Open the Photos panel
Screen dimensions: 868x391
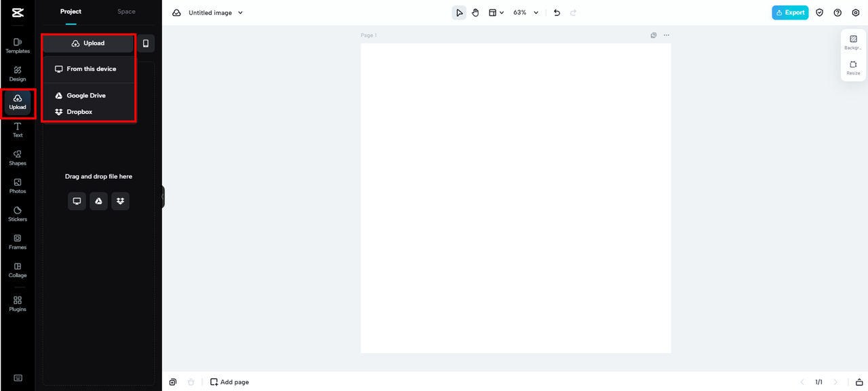[18, 186]
